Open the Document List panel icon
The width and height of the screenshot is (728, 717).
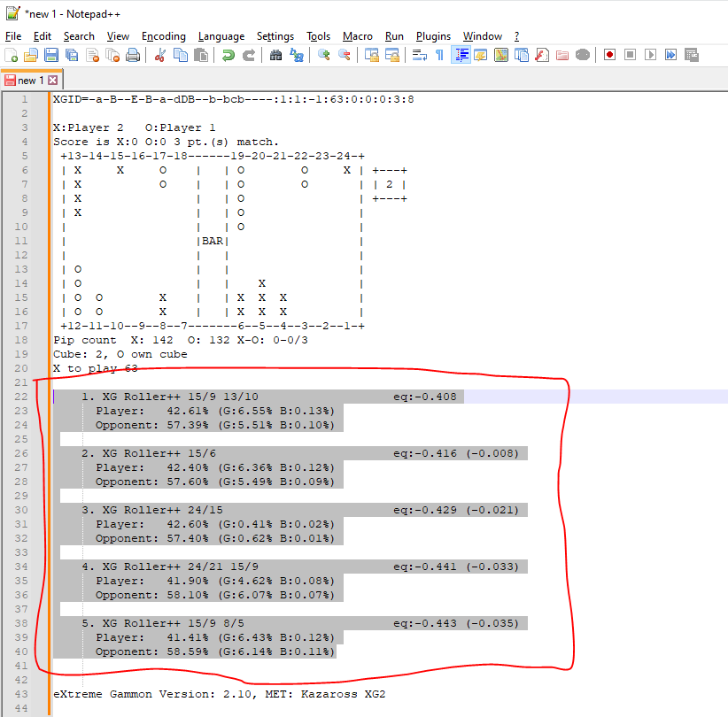point(522,55)
